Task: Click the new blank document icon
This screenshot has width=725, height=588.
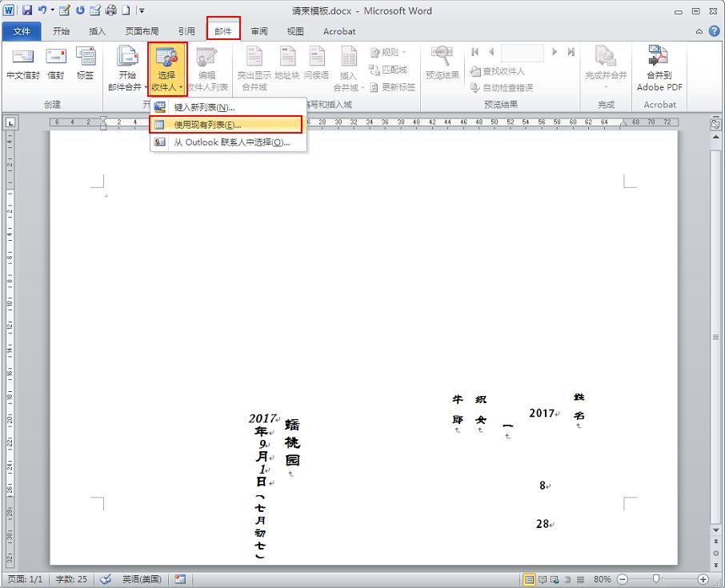Action: pyautogui.click(x=126, y=10)
